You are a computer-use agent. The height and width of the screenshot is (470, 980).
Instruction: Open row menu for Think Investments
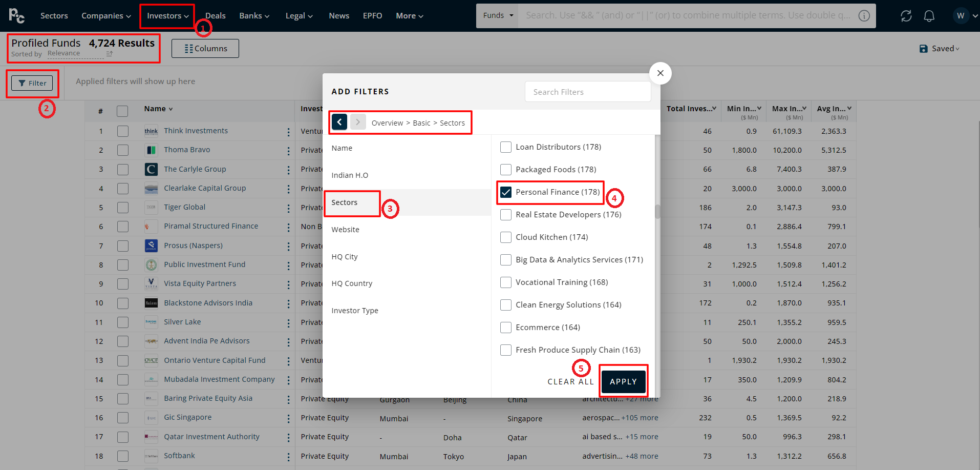click(x=288, y=132)
